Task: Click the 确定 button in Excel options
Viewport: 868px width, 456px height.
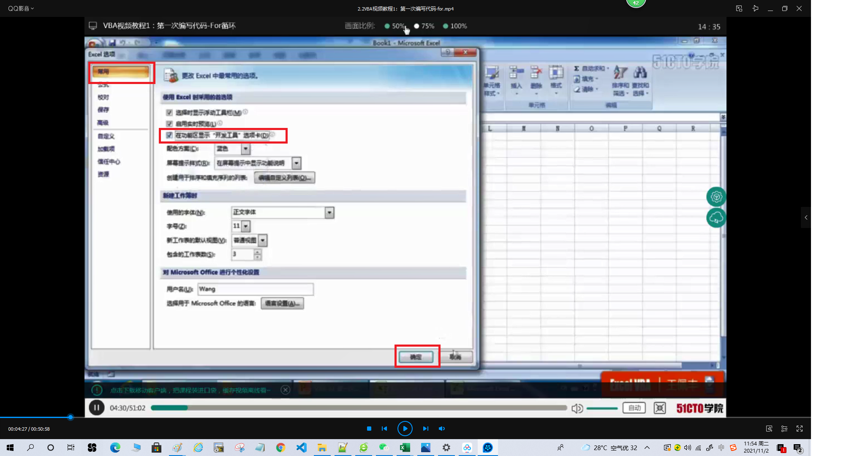Action: click(416, 357)
